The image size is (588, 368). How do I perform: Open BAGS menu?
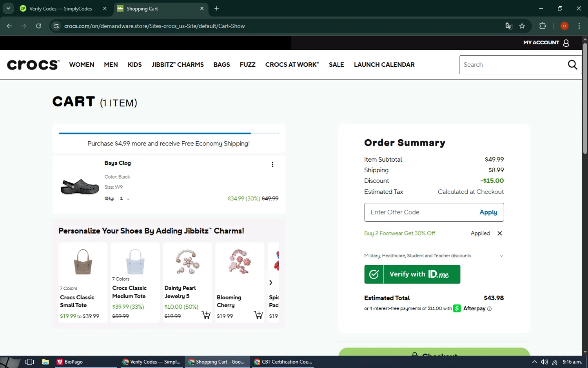pos(221,65)
